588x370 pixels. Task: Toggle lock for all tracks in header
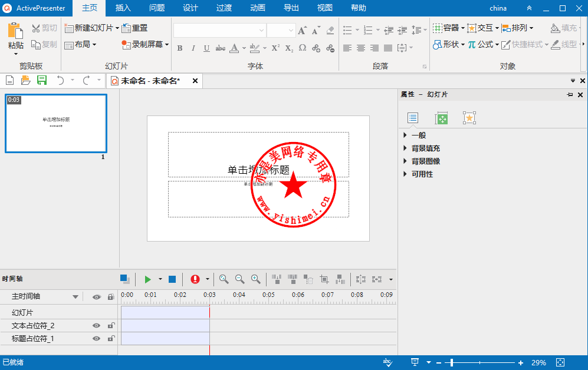click(x=111, y=296)
